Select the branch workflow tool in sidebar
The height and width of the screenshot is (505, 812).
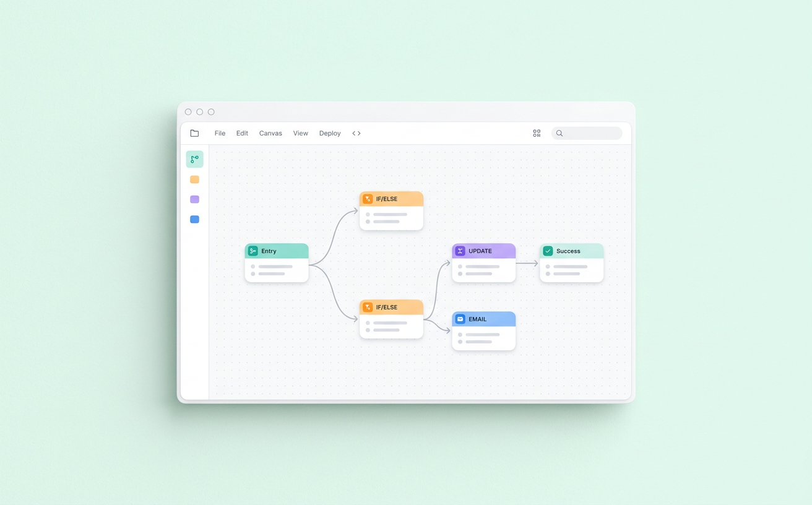(x=194, y=159)
